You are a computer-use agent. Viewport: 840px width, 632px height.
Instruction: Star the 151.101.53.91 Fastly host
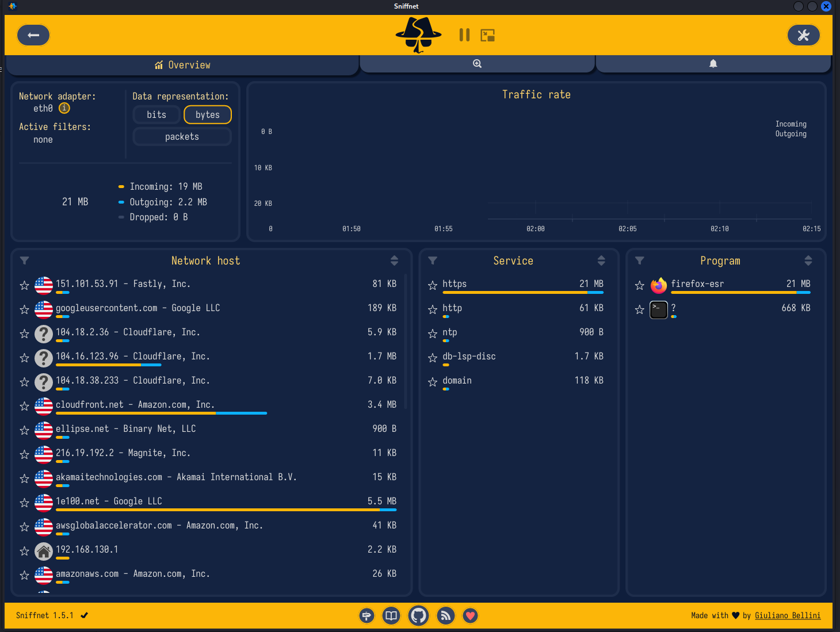coord(24,285)
